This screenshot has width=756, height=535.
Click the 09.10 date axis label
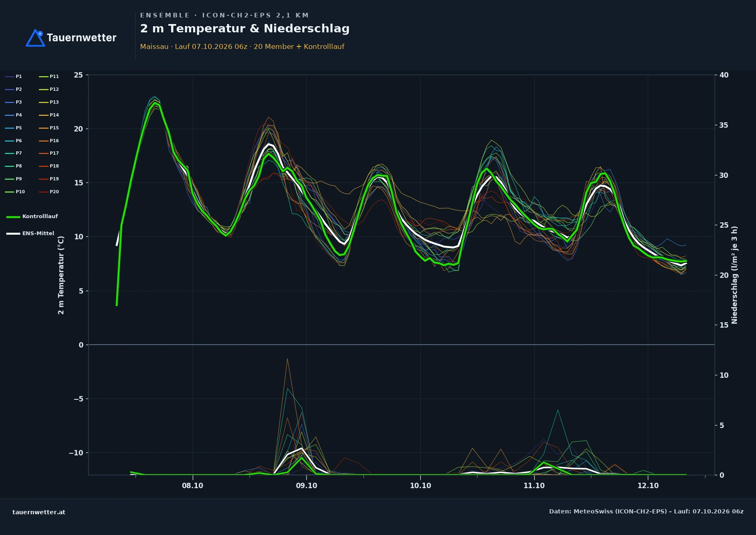click(x=307, y=486)
